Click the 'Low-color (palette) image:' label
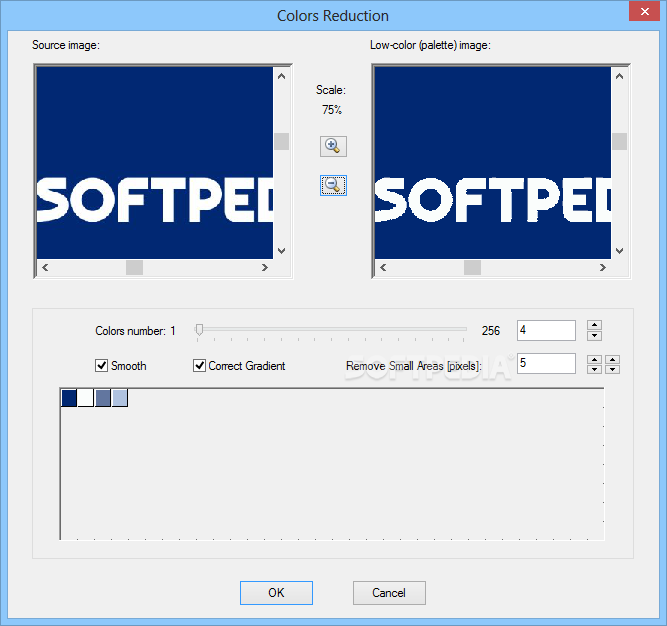667x626 pixels. [x=430, y=45]
